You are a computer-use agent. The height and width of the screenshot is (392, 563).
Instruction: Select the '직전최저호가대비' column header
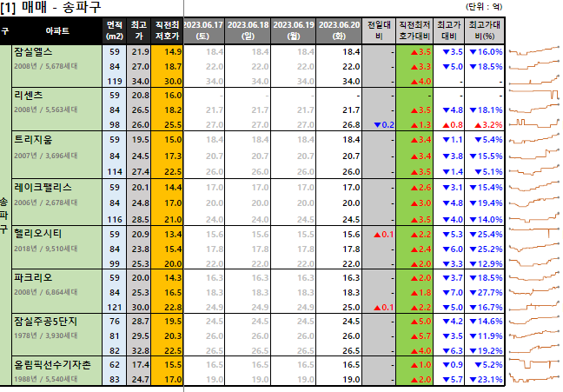414,30
